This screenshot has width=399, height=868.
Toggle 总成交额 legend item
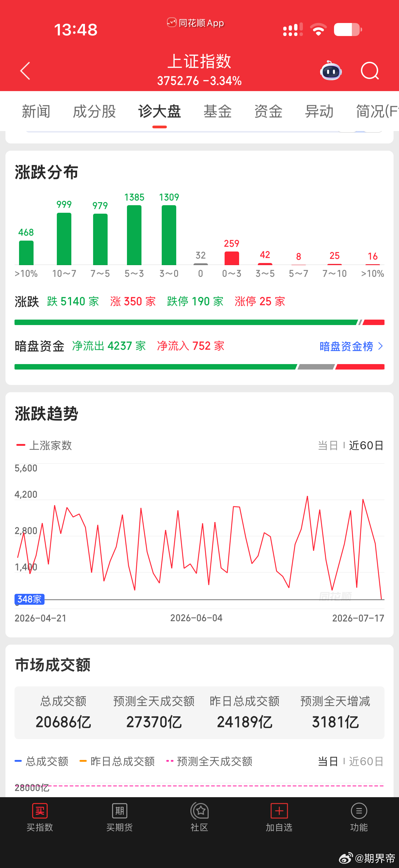click(41, 761)
